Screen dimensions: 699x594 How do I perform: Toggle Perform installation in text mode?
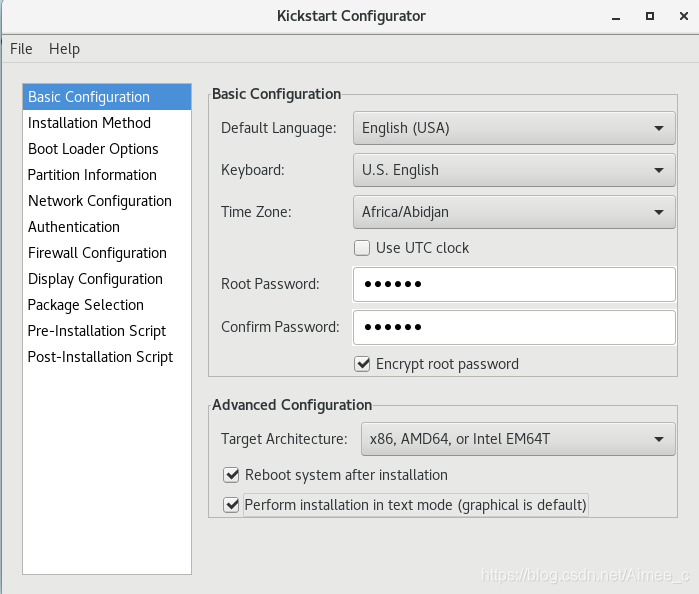tap(231, 505)
